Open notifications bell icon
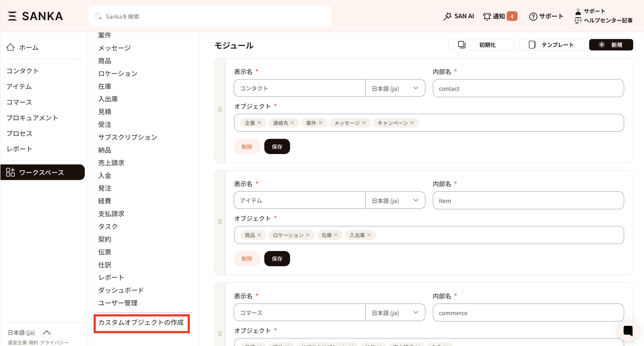The height and width of the screenshot is (346, 644). [x=487, y=16]
